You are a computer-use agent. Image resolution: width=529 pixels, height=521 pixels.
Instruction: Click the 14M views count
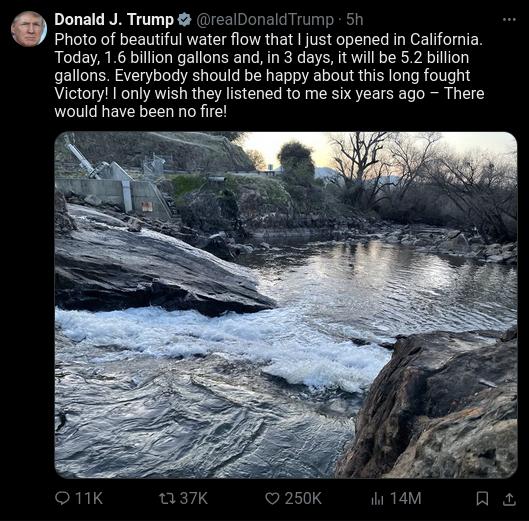[x=406, y=498]
